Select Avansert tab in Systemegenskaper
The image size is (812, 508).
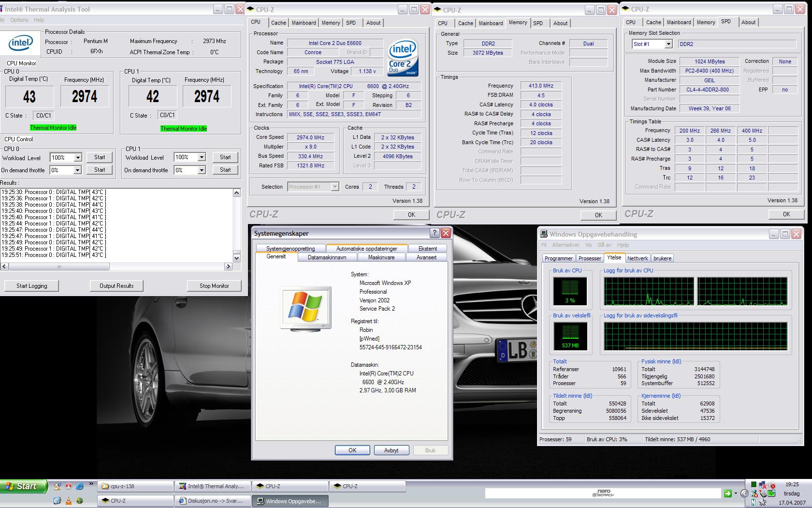pos(426,257)
